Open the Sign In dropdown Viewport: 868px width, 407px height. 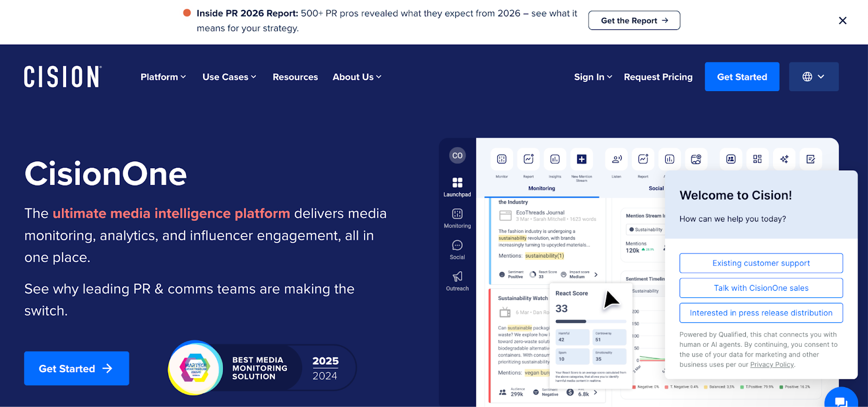[593, 77]
